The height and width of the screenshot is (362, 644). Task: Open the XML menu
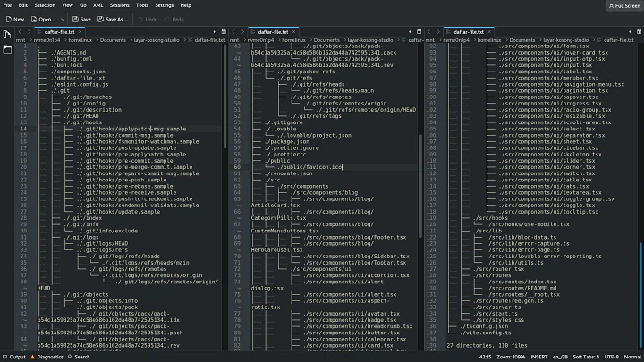pyautogui.click(x=97, y=5)
